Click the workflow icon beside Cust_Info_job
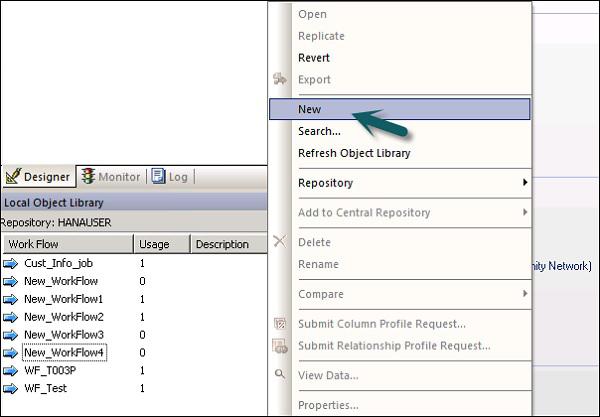Screen dimensions: 600x417 tap(11, 263)
